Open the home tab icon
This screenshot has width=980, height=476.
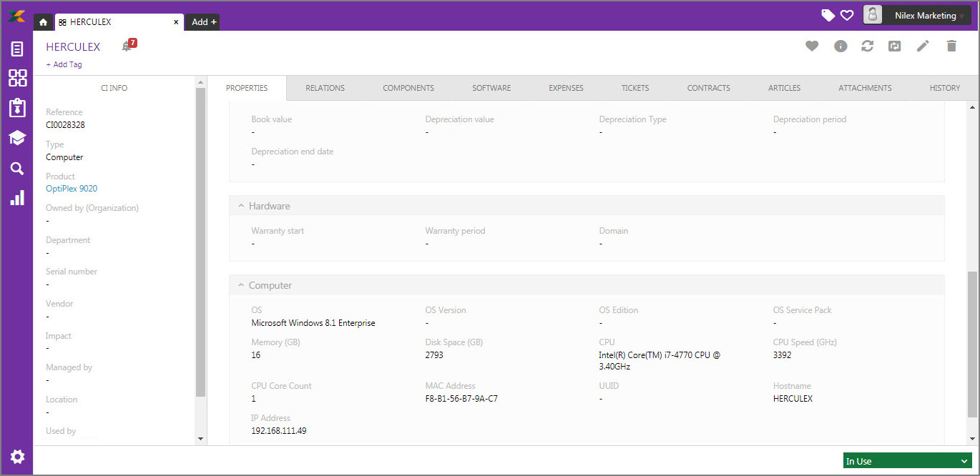point(43,22)
